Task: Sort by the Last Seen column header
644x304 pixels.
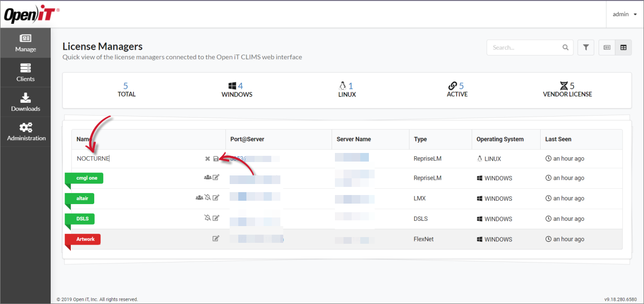Action: [x=558, y=139]
